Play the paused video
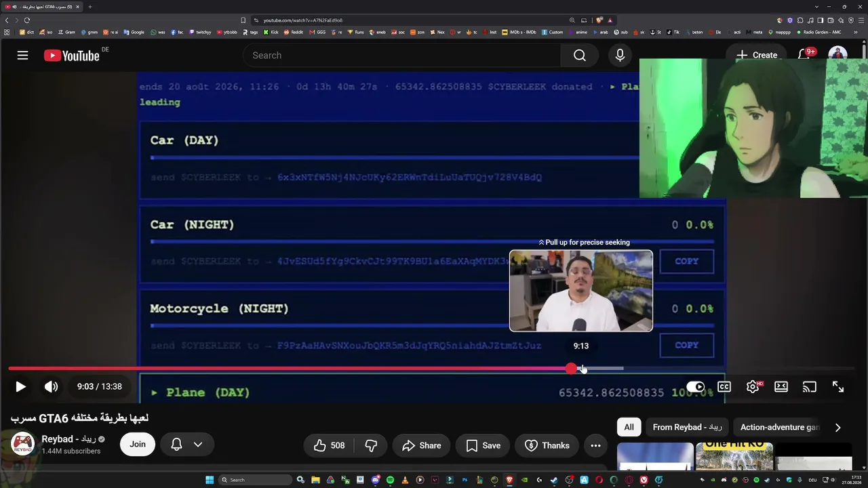Viewport: 868px width, 488px height. (x=20, y=386)
